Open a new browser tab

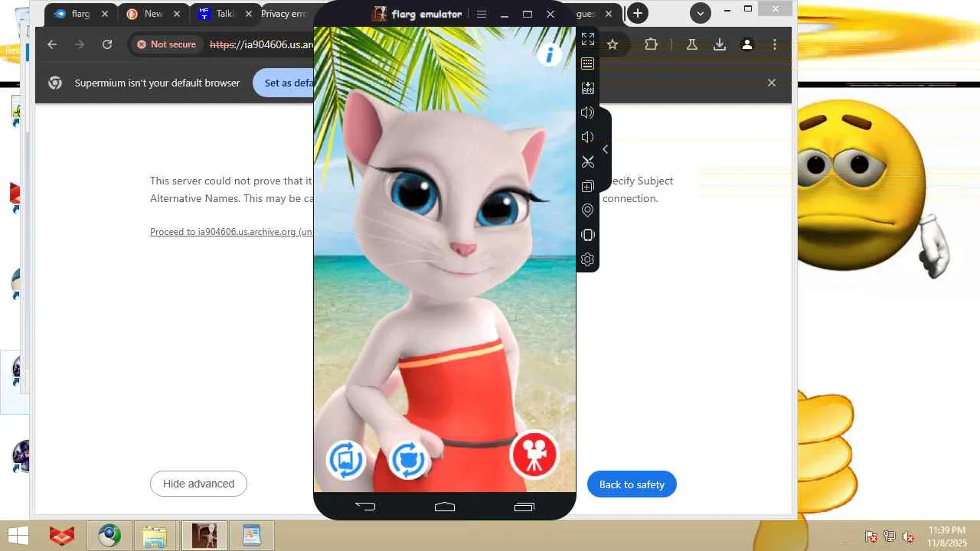(637, 13)
